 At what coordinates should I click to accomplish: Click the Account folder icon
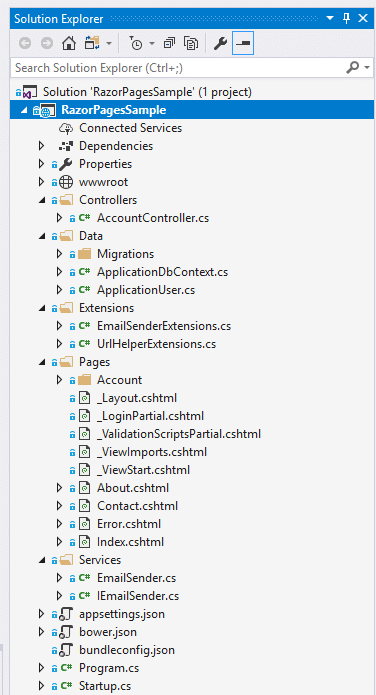click(x=84, y=380)
